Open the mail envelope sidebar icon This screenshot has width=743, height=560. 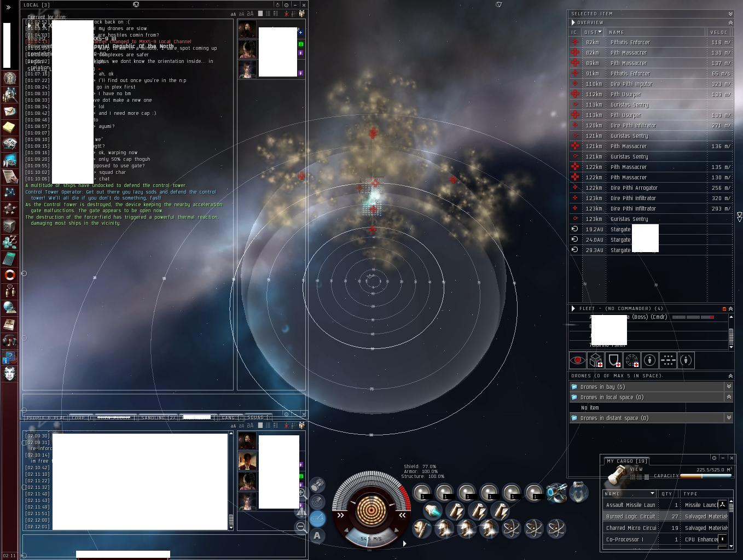tap(10, 111)
